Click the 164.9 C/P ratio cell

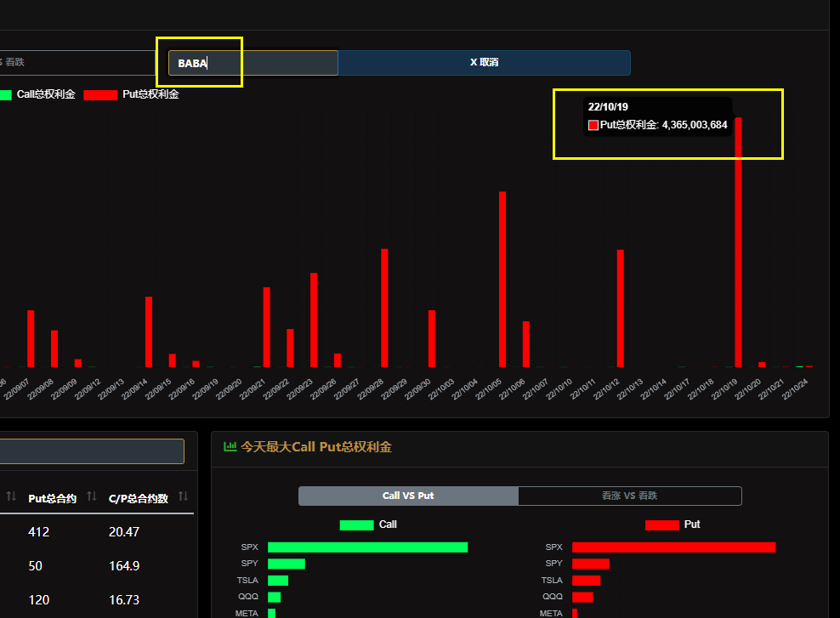click(124, 566)
